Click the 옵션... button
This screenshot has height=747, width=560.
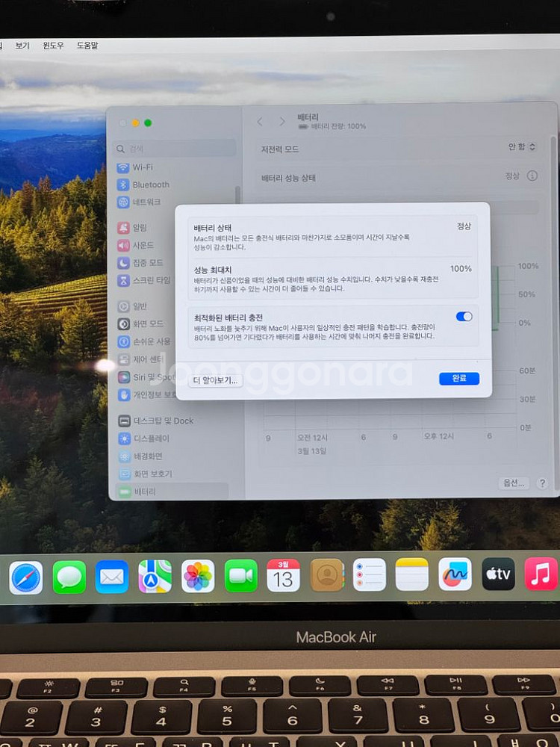pyautogui.click(x=514, y=483)
